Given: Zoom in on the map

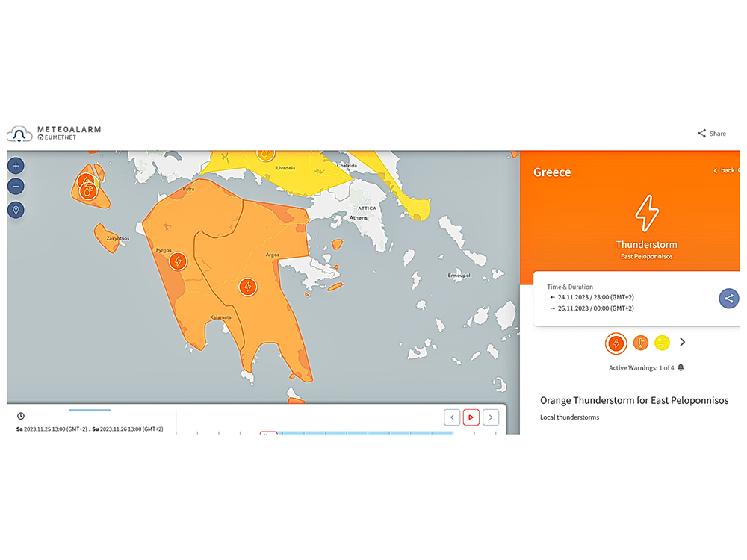Looking at the screenshot, I should 16,166.
